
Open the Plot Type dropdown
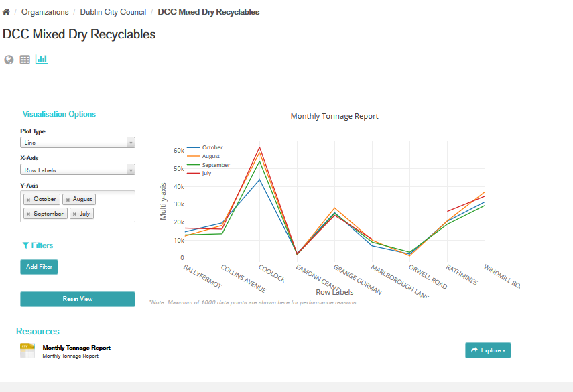point(78,143)
